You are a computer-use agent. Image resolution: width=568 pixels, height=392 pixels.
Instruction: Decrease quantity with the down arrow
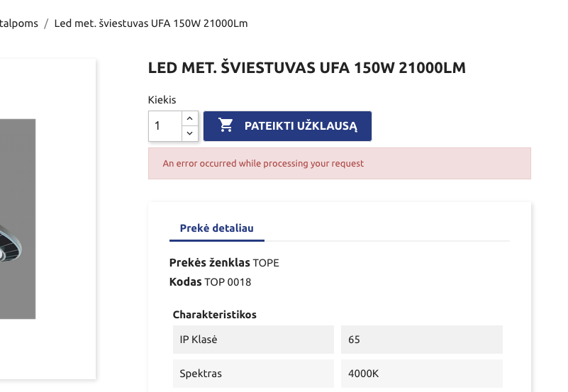click(x=190, y=133)
